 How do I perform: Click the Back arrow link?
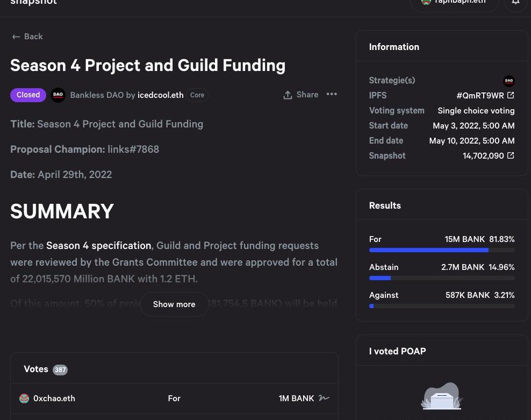tap(27, 37)
